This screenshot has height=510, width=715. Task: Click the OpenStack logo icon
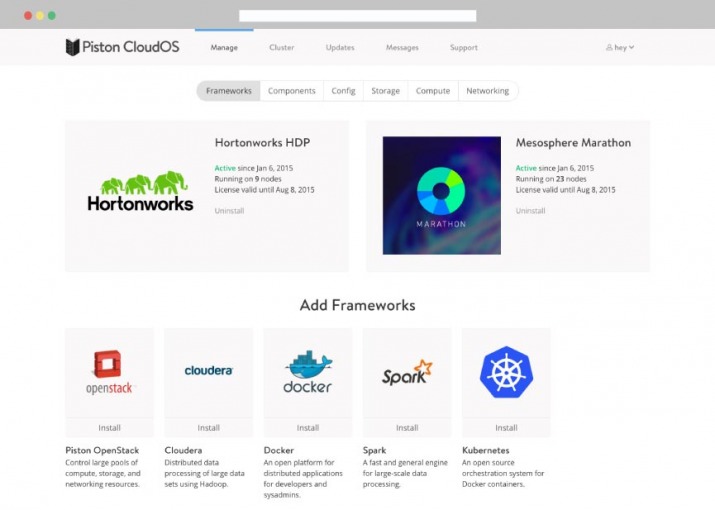click(x=109, y=372)
